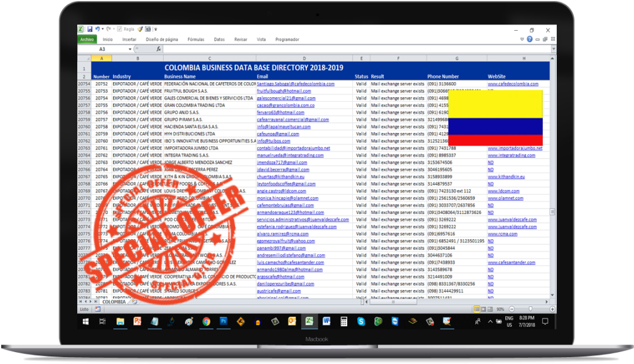Screen dimensions: 634x364
Task: Minimize the ribbon with the heart-shaped caret
Action: point(522,40)
